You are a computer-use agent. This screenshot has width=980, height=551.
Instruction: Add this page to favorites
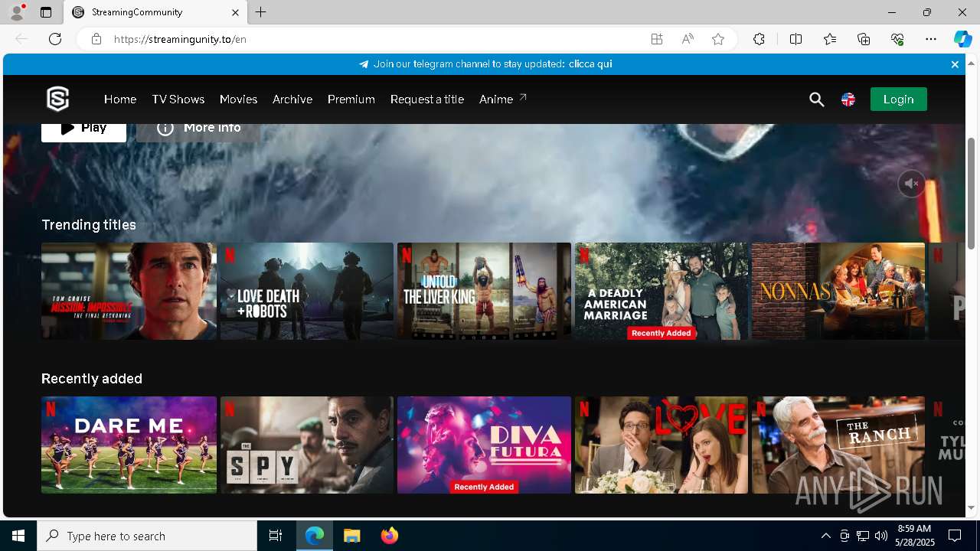click(718, 39)
